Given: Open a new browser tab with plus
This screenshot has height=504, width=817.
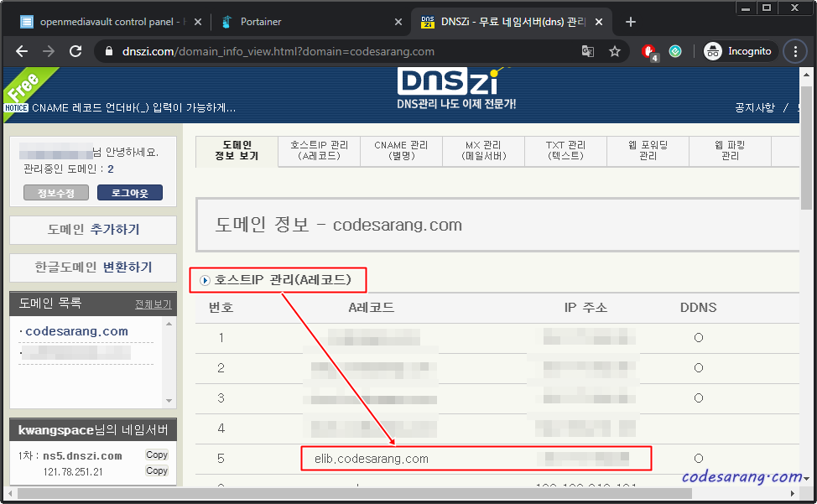Looking at the screenshot, I should (x=631, y=22).
